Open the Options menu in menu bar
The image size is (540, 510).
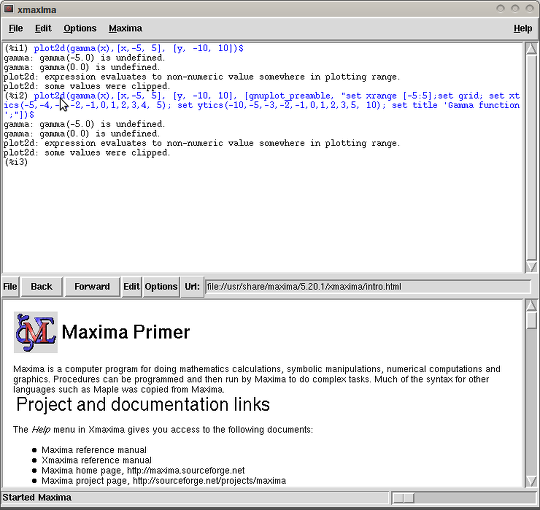click(80, 28)
